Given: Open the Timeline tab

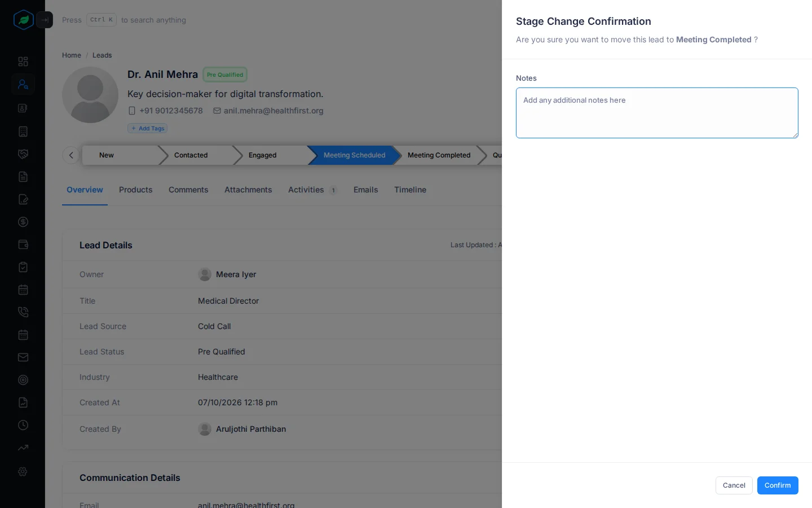Looking at the screenshot, I should tap(410, 190).
